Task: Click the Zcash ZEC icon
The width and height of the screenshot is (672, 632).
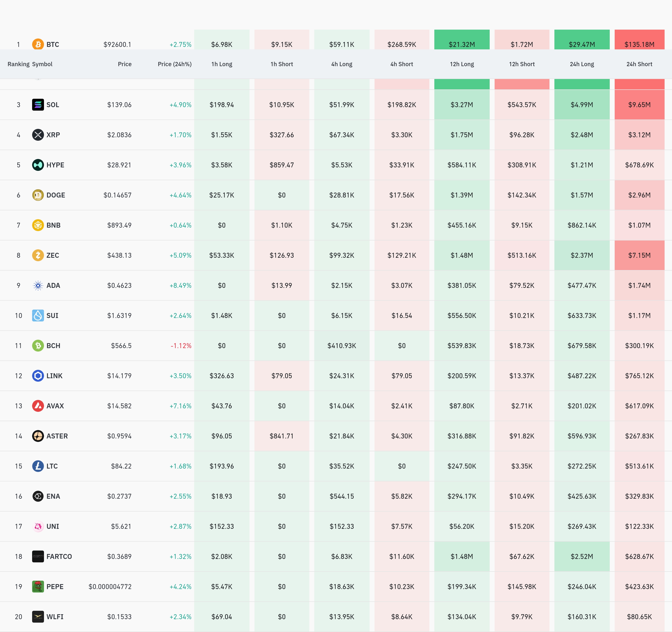Action: click(x=38, y=255)
